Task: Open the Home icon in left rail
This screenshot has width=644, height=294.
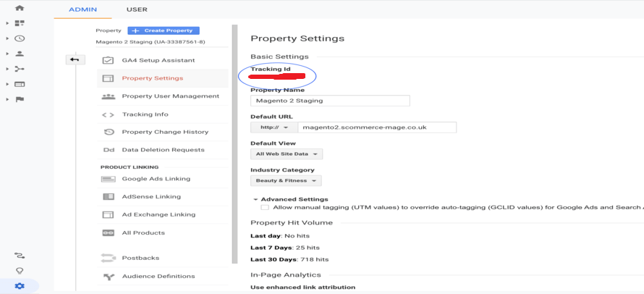Action: (x=20, y=8)
